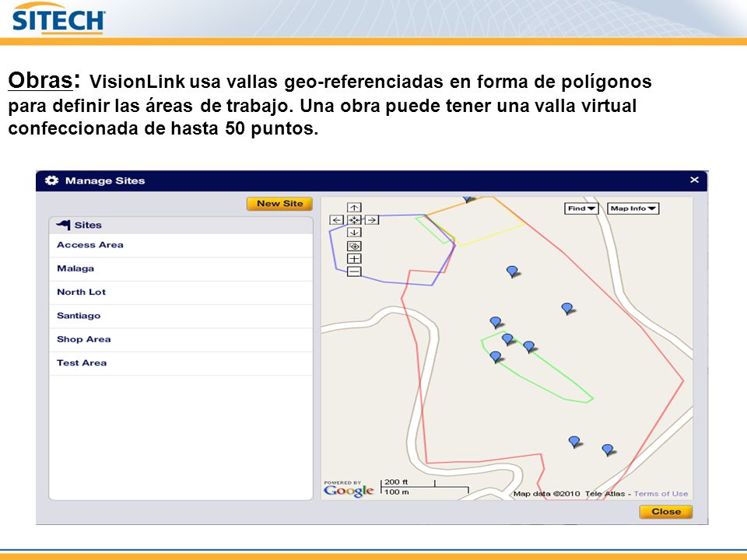Pick the Test Area site

181,363
